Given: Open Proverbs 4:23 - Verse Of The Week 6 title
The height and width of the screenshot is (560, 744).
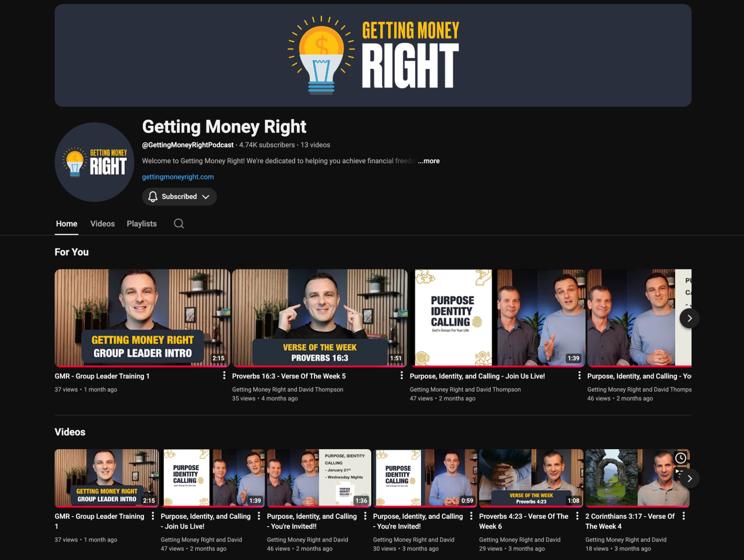Looking at the screenshot, I should pos(524,521).
